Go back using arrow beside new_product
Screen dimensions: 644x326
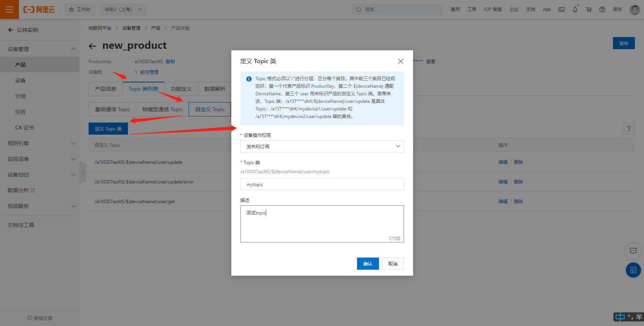click(x=92, y=46)
